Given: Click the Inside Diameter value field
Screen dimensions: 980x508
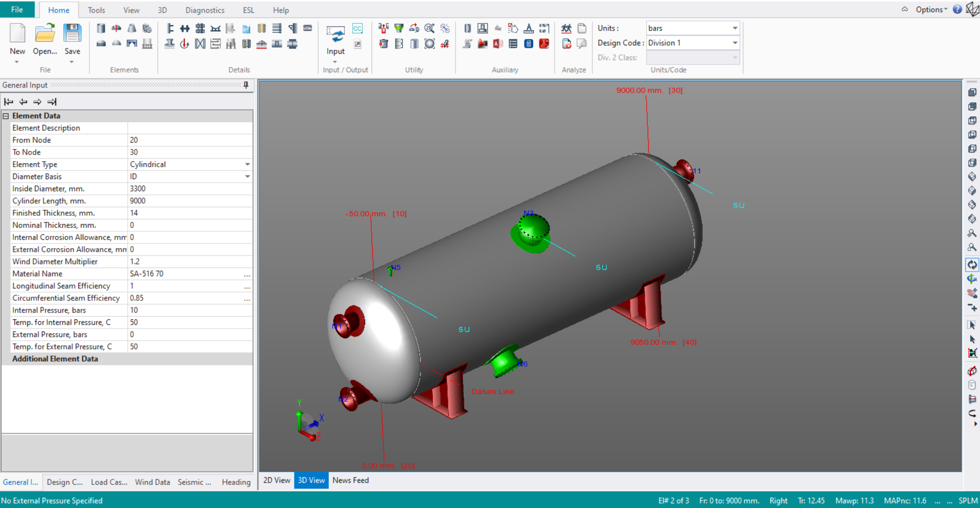Looking at the screenshot, I should coord(189,189).
